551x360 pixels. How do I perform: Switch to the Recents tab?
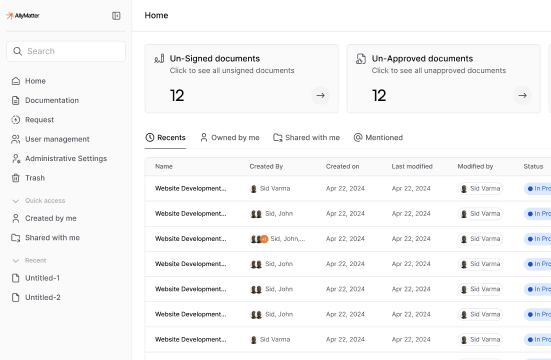point(165,137)
